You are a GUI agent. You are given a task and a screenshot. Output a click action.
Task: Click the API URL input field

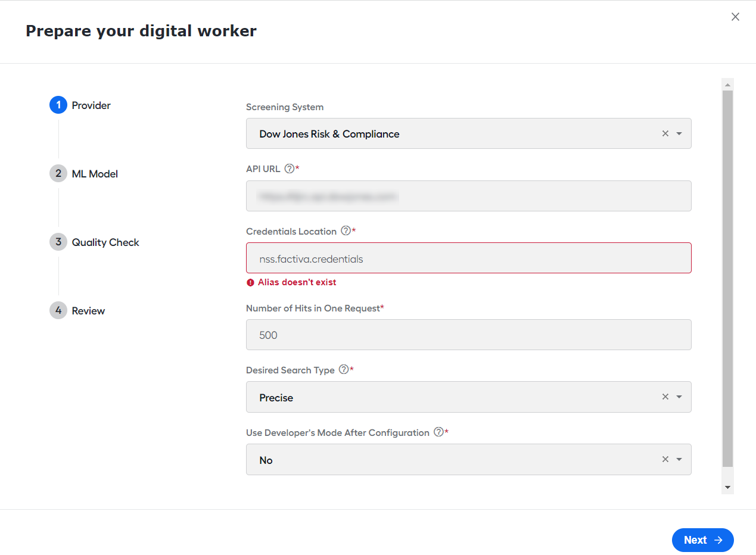[469, 196]
